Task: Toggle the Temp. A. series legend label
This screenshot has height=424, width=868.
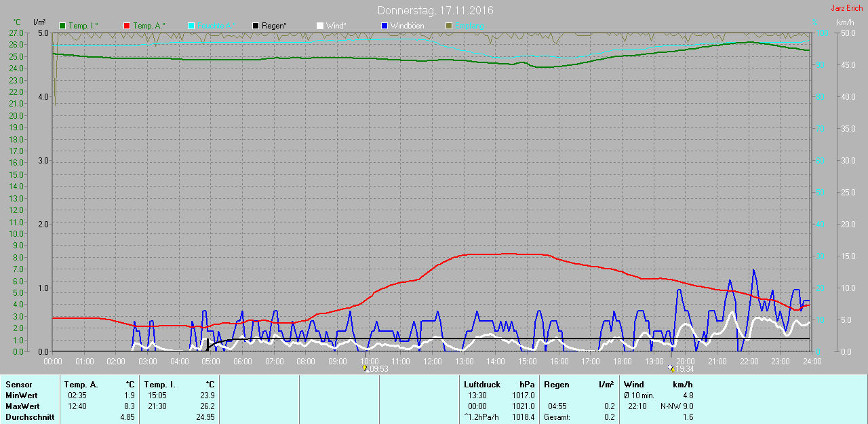Action: 149,26
